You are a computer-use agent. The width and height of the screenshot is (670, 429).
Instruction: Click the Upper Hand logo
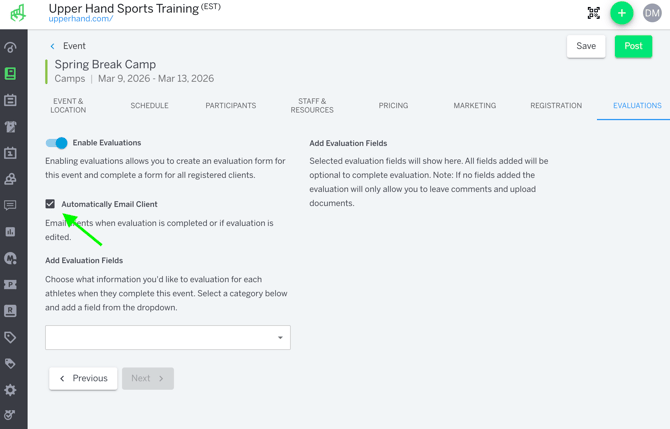coord(17,13)
